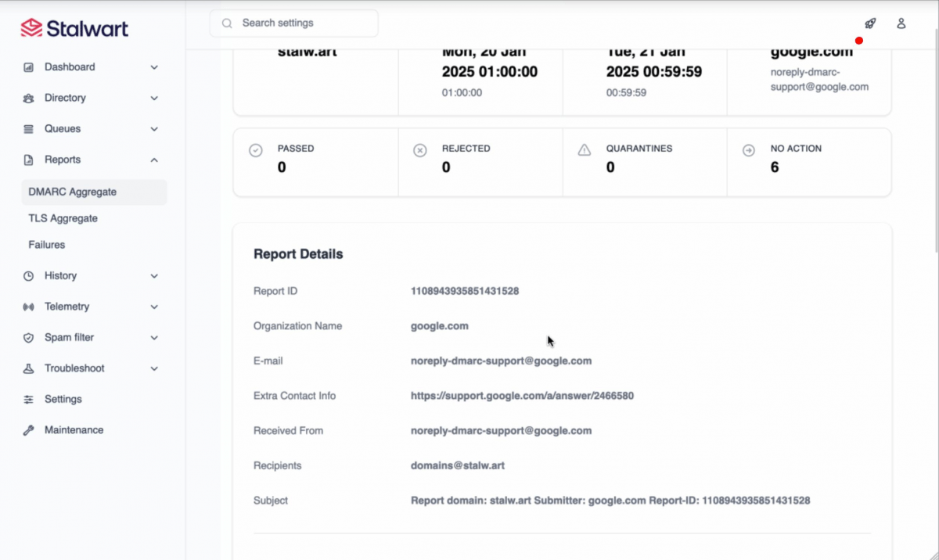
Task: Open the TLS Aggregate reports
Action: tap(63, 219)
